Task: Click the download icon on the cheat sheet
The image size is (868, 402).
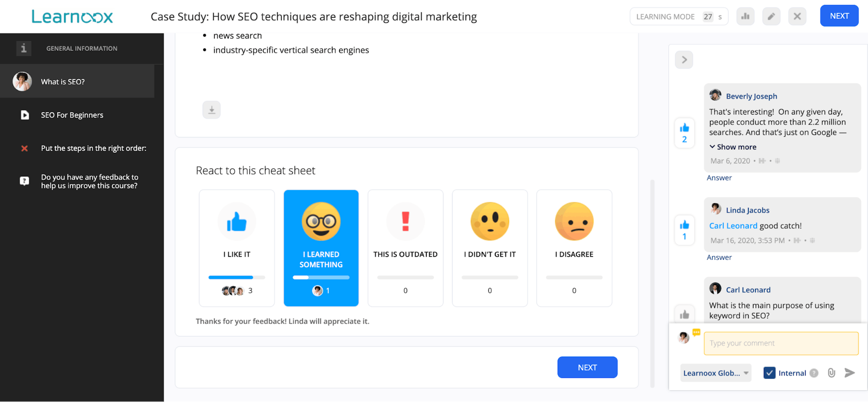Action: click(x=211, y=110)
